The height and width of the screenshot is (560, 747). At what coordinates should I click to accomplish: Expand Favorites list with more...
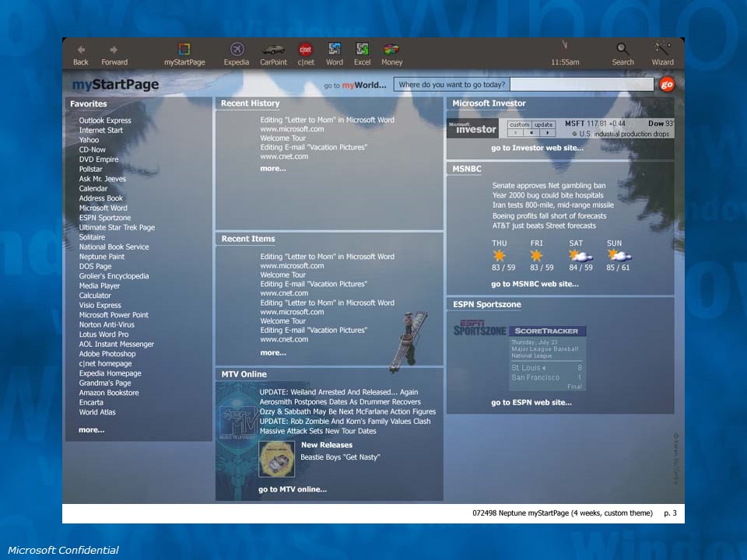(91, 429)
